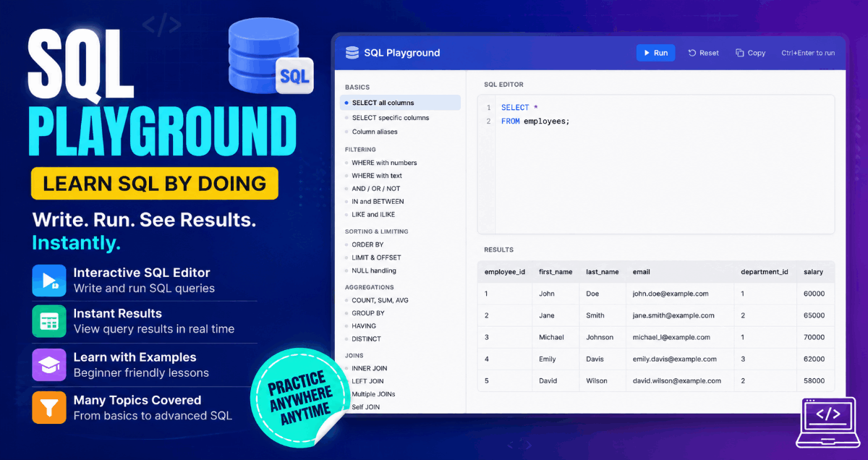The height and width of the screenshot is (460, 868).
Task: Click the salary value 70000
Action: (x=814, y=337)
